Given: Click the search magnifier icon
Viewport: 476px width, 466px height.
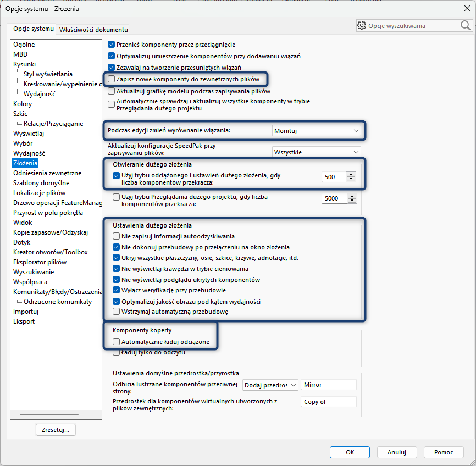Looking at the screenshot, I should click(465, 25).
